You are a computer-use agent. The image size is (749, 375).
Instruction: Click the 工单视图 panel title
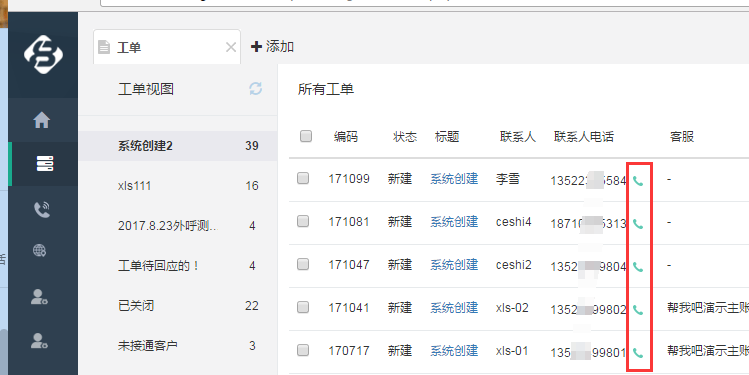146,89
